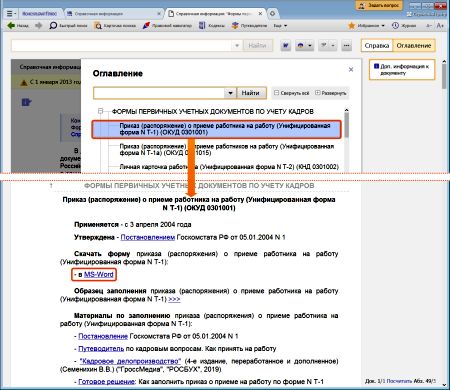The image size is (450, 390).
Task: Increase font size with A+ icon
Action: (x=440, y=25)
